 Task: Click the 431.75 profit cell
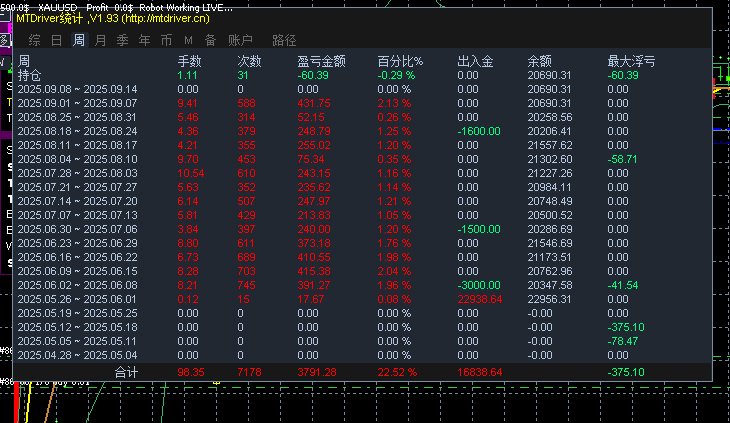click(x=314, y=103)
